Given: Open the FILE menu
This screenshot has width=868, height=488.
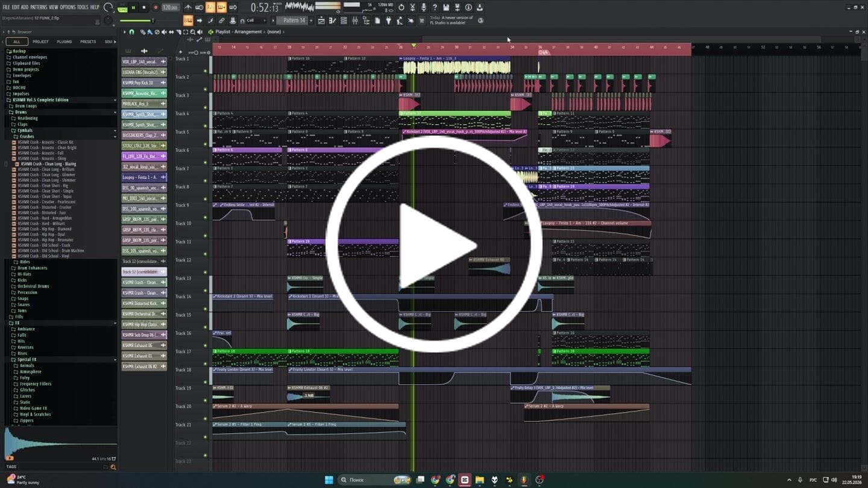Looking at the screenshot, I should (x=7, y=7).
